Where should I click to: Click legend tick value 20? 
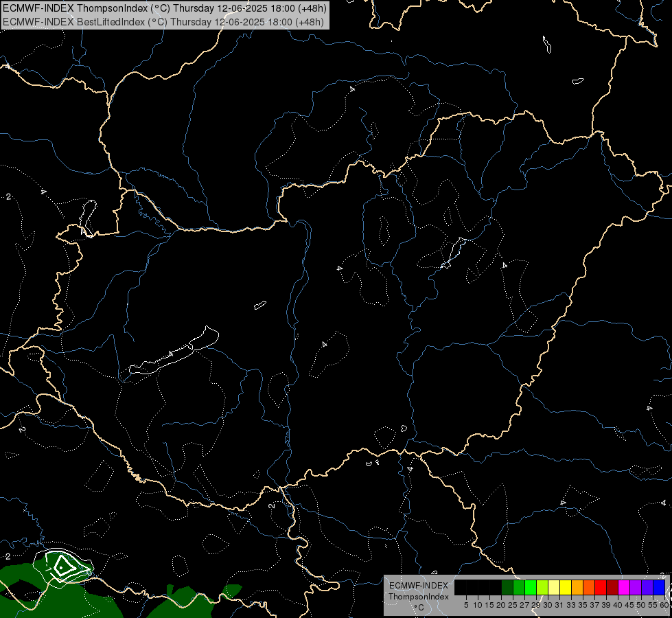pyautogui.click(x=501, y=605)
